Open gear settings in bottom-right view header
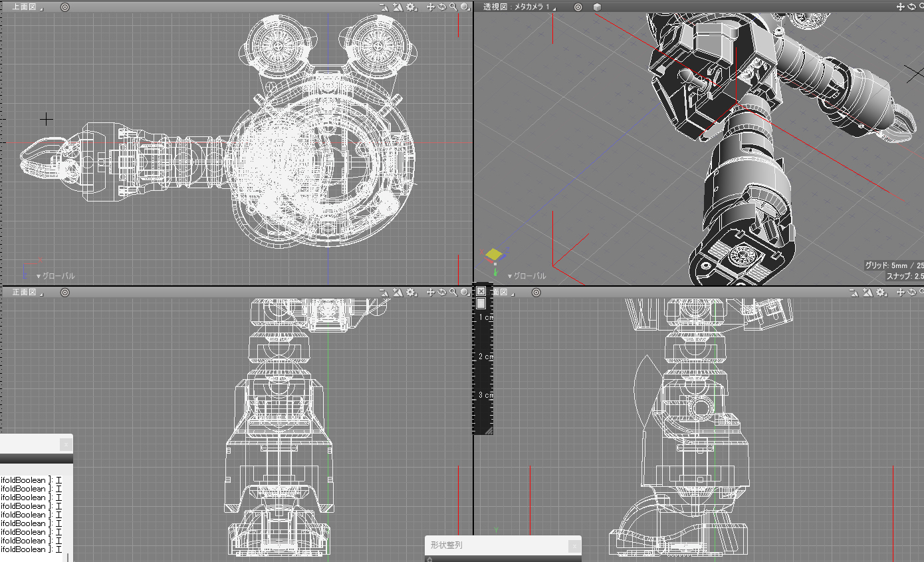Screen dimensions: 924x562 coord(881,292)
